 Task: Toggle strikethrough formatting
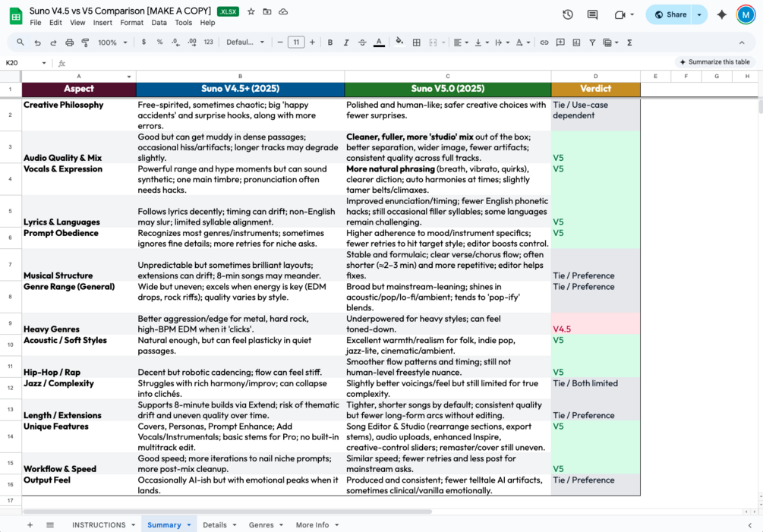point(362,42)
